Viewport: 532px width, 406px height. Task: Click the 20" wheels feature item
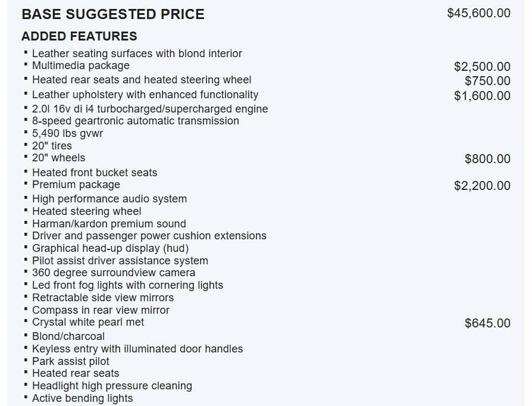(59, 158)
